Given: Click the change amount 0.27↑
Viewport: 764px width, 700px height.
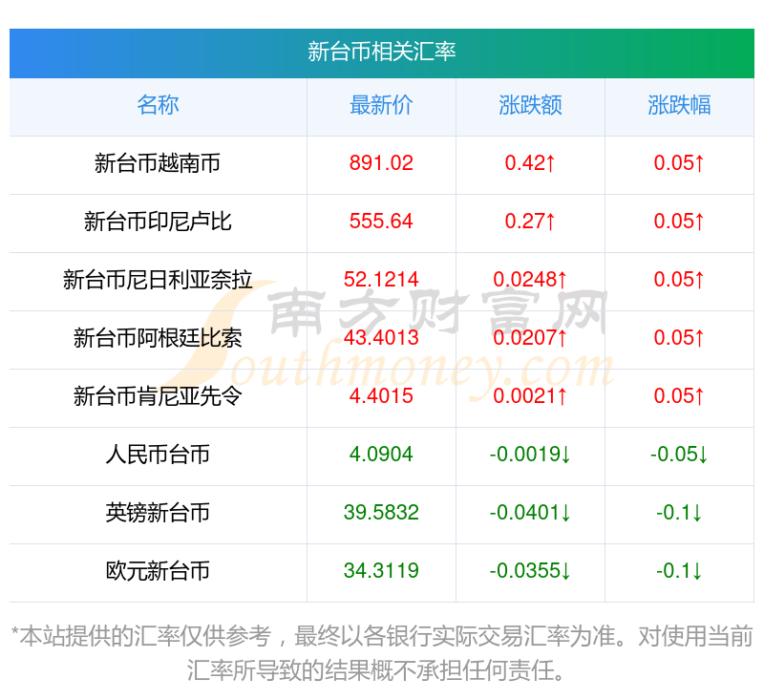Looking at the screenshot, I should point(530,222).
